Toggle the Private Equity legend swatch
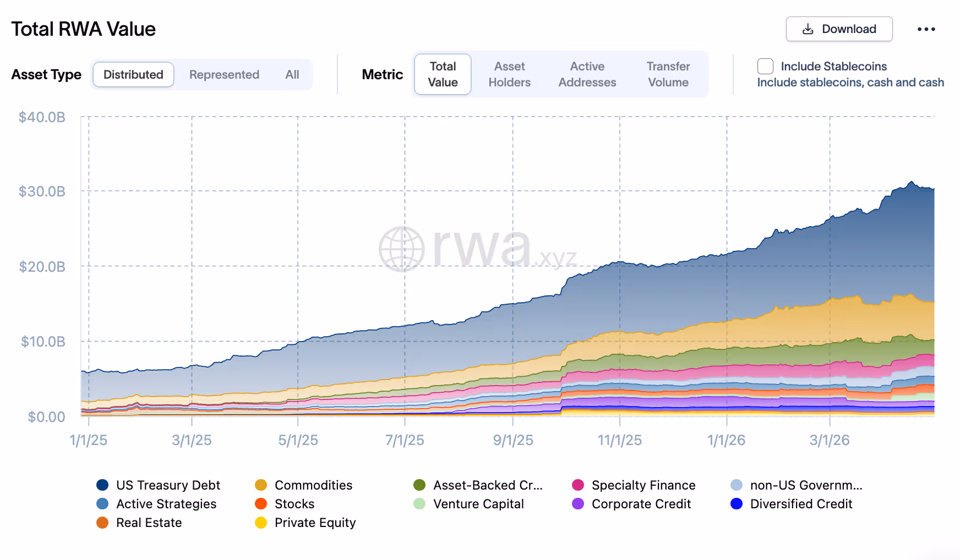The image size is (960, 560). [261, 523]
